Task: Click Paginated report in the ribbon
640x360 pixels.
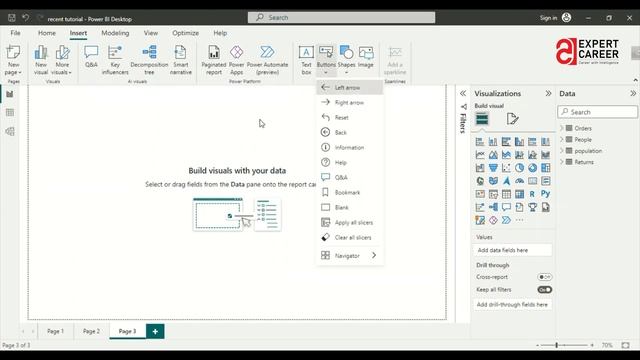Action: tap(213, 60)
